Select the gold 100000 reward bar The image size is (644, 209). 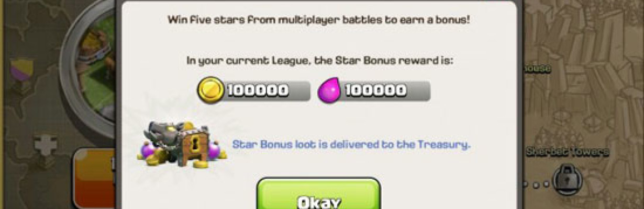(254, 91)
